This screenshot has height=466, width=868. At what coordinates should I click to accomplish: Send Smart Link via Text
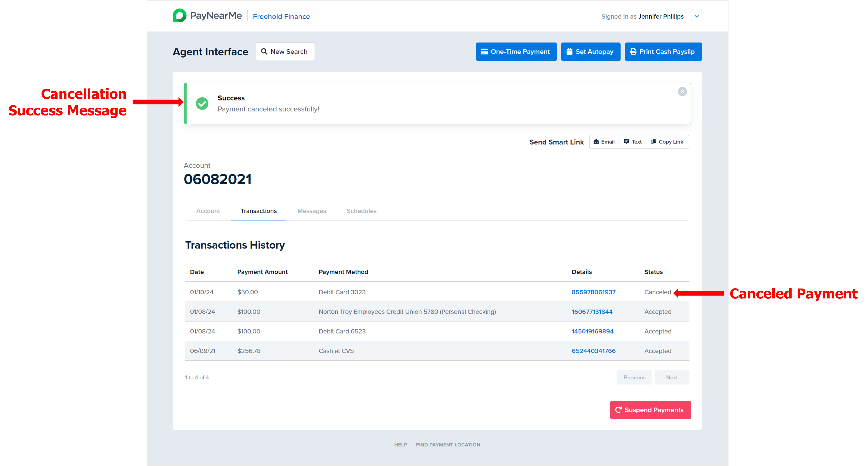coord(633,142)
